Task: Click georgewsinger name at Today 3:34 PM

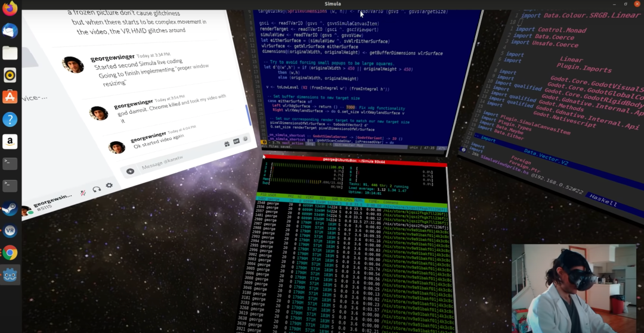Action: (x=113, y=57)
